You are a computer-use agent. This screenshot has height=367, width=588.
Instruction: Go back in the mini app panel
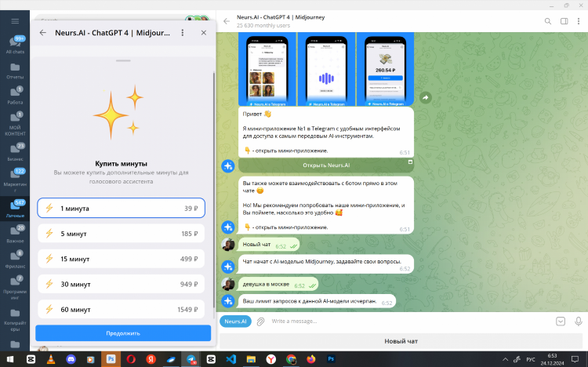[x=43, y=33]
